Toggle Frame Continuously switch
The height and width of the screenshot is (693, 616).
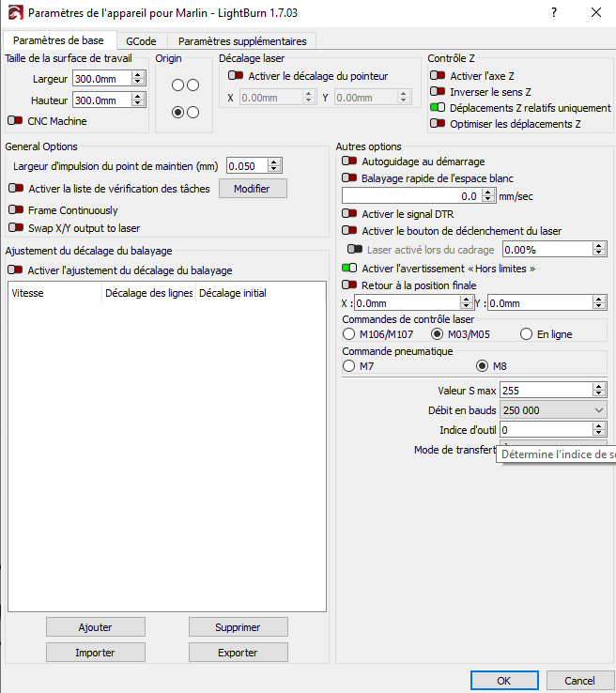[x=16, y=209]
